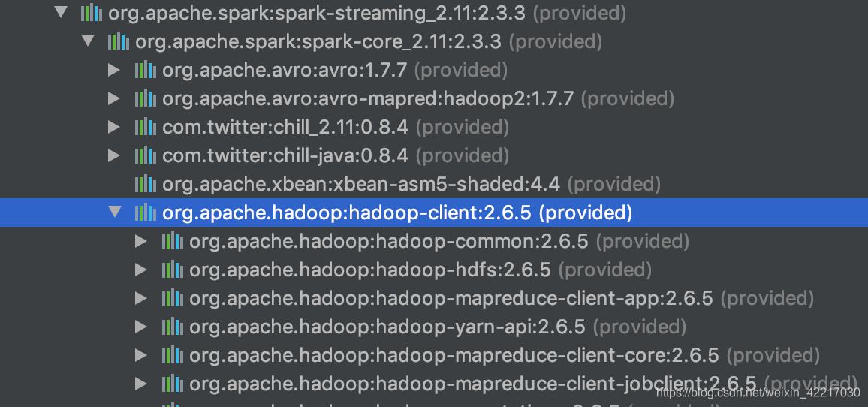The height and width of the screenshot is (407, 868).
Task: Click library icon of hadoop-hdfs:2.6.5
Action: click(x=172, y=270)
